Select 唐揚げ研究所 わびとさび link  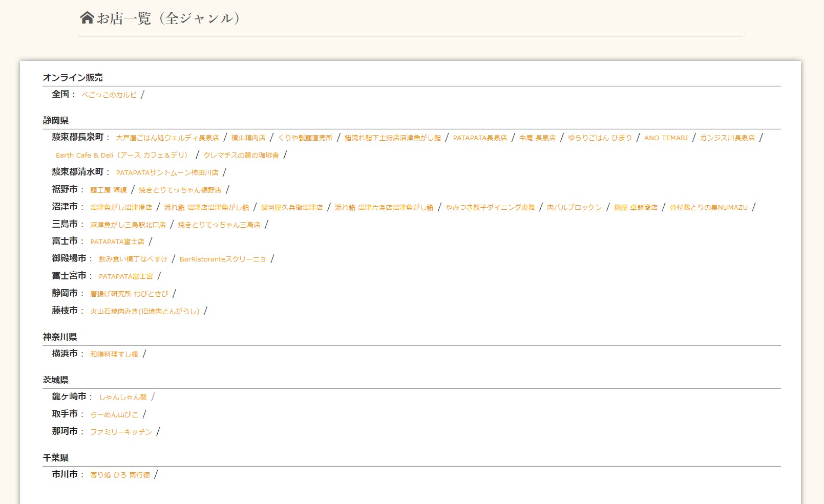[129, 294]
